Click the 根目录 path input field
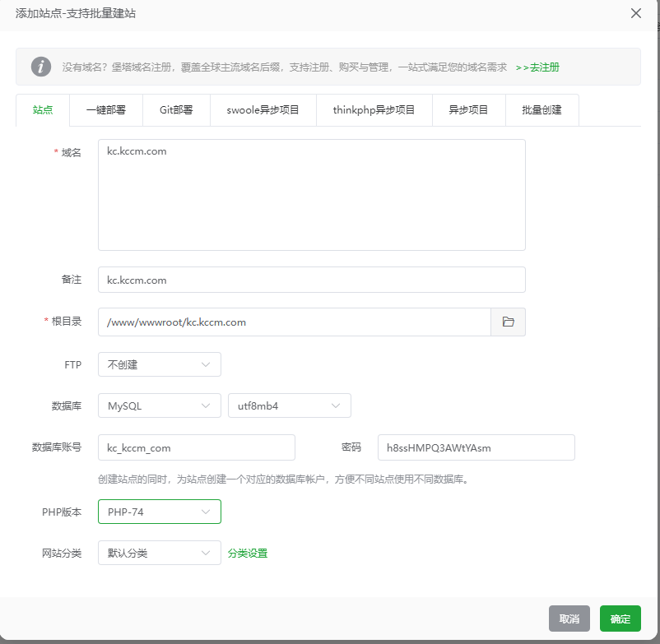This screenshot has height=644, width=660. coord(295,322)
